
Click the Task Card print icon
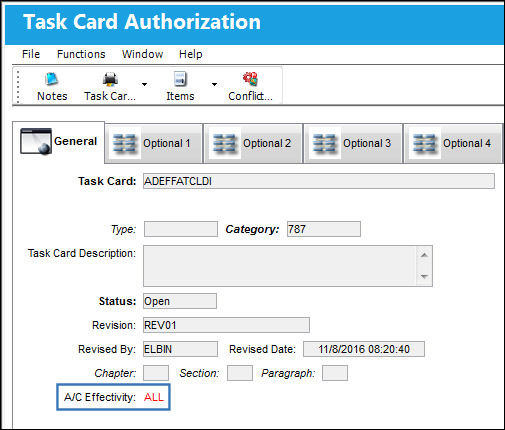(x=110, y=79)
